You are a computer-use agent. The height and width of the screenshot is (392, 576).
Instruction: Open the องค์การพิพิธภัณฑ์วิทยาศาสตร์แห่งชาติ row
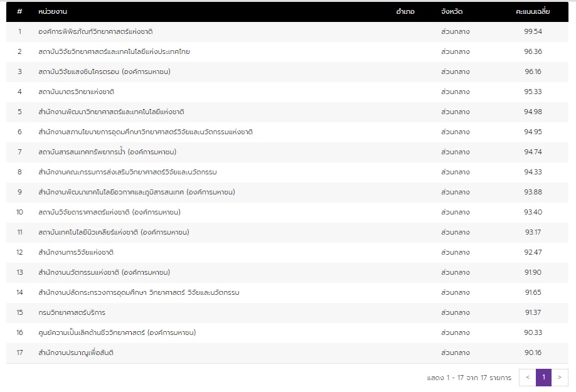(95, 31)
